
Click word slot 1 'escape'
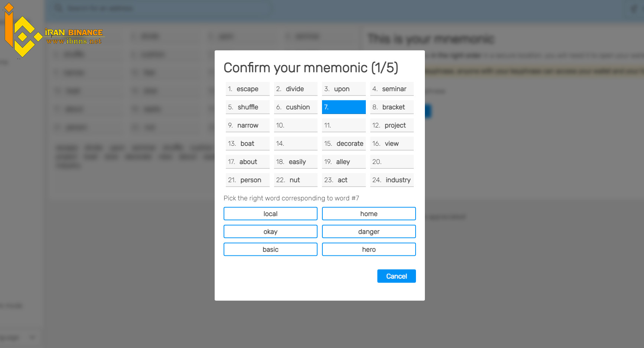point(248,89)
